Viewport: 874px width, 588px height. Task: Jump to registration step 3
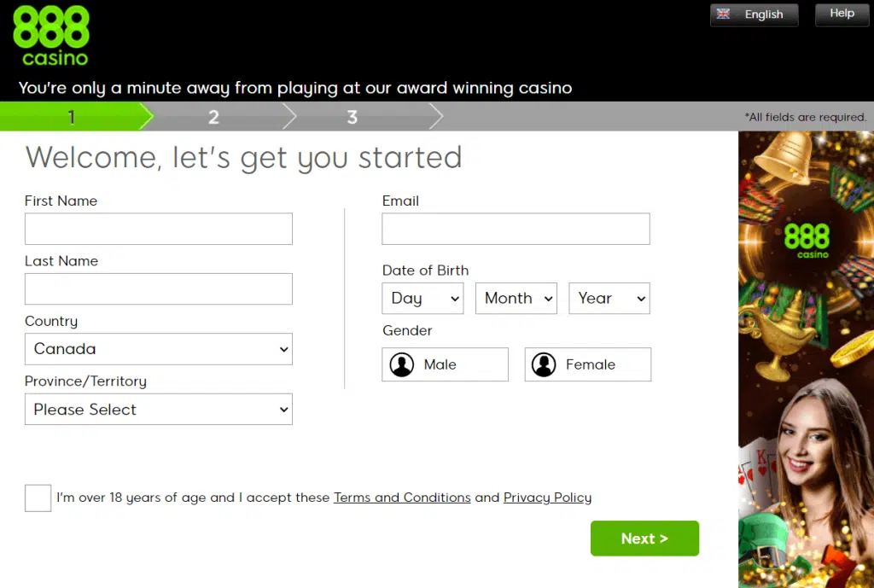click(352, 117)
